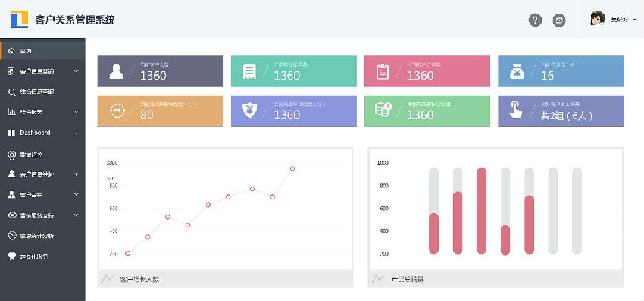This screenshot has height=301, width=644.
Task: Open the money bag card showing 16
Action: [x=561, y=71]
